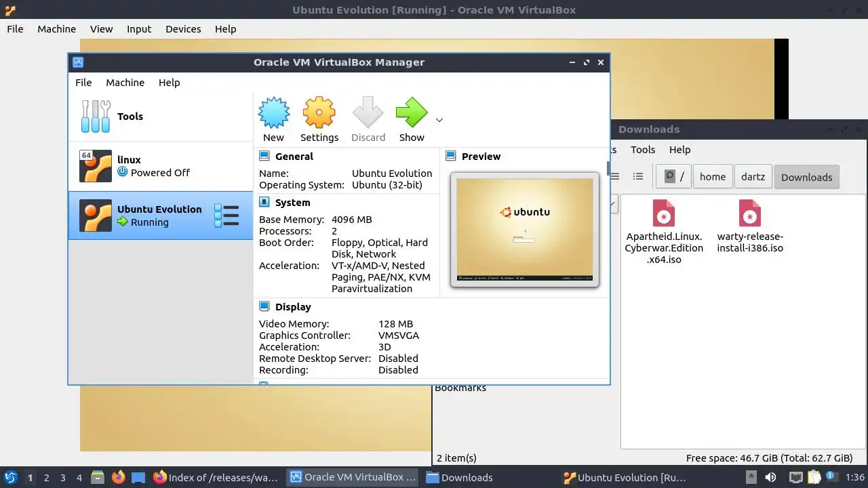Image resolution: width=868 pixels, height=488 pixels.
Task: Click the update notification tray icon
Action: point(831,477)
